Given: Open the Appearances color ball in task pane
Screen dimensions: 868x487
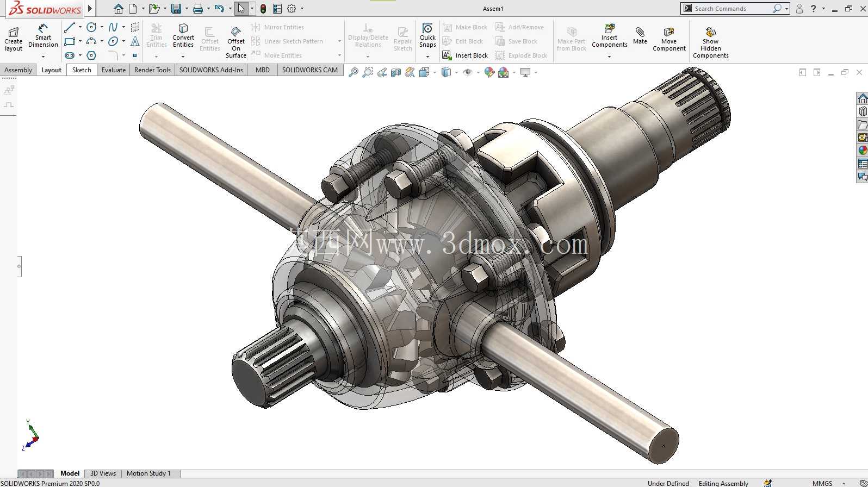Looking at the screenshot, I should pos(863,151).
